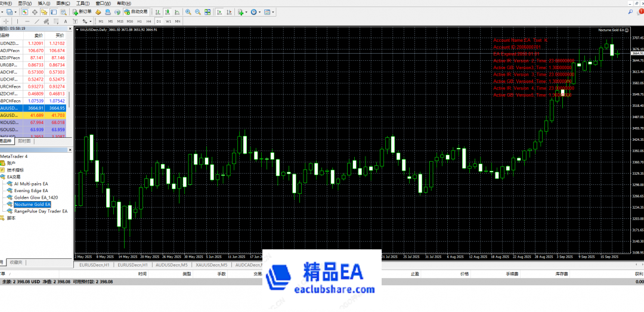The image size is (644, 312).
Task: Switch timeframe to M15
Action: pos(120,21)
